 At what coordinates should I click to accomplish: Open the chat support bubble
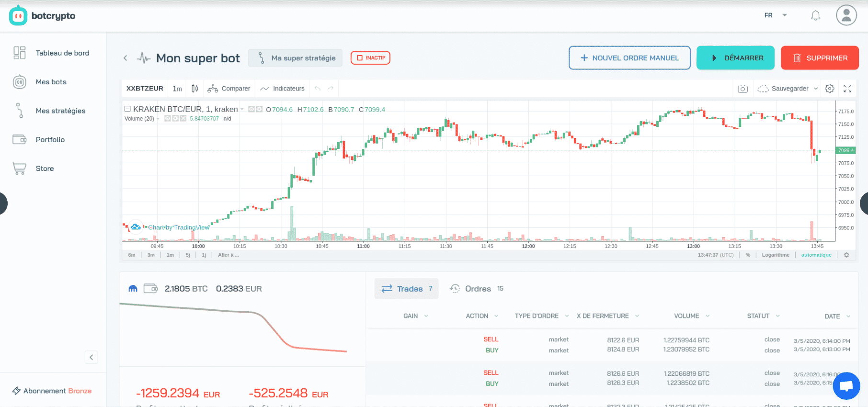coord(846,385)
